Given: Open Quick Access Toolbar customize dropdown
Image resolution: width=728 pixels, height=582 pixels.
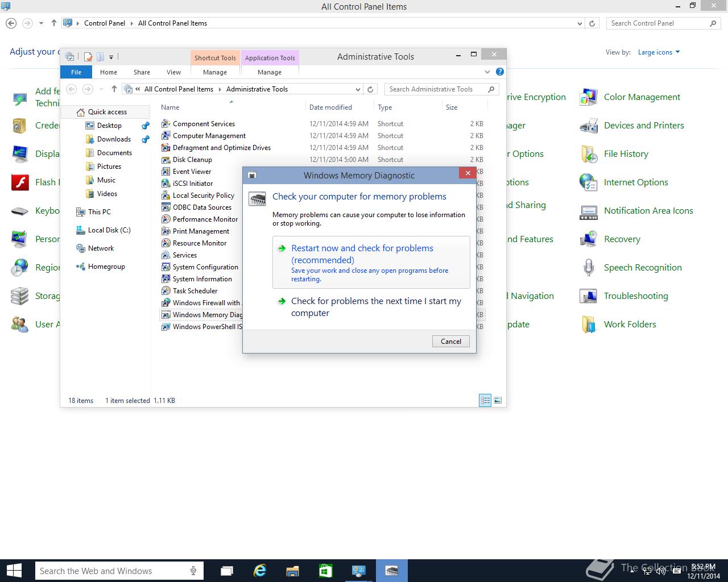Looking at the screenshot, I should coord(111,57).
